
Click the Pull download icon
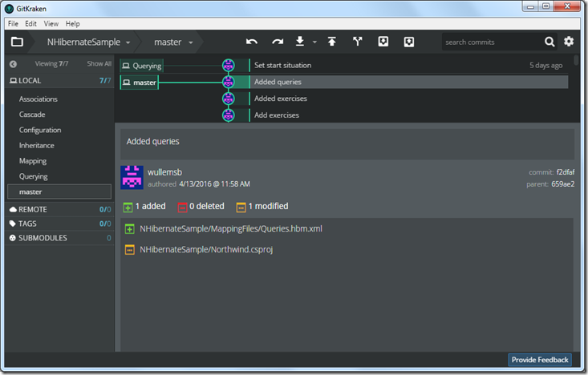tap(300, 41)
